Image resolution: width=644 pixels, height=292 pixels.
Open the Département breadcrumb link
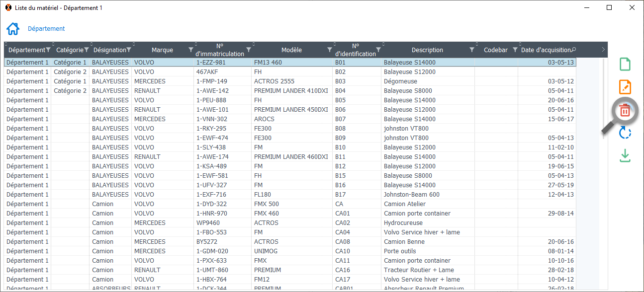coord(46,29)
